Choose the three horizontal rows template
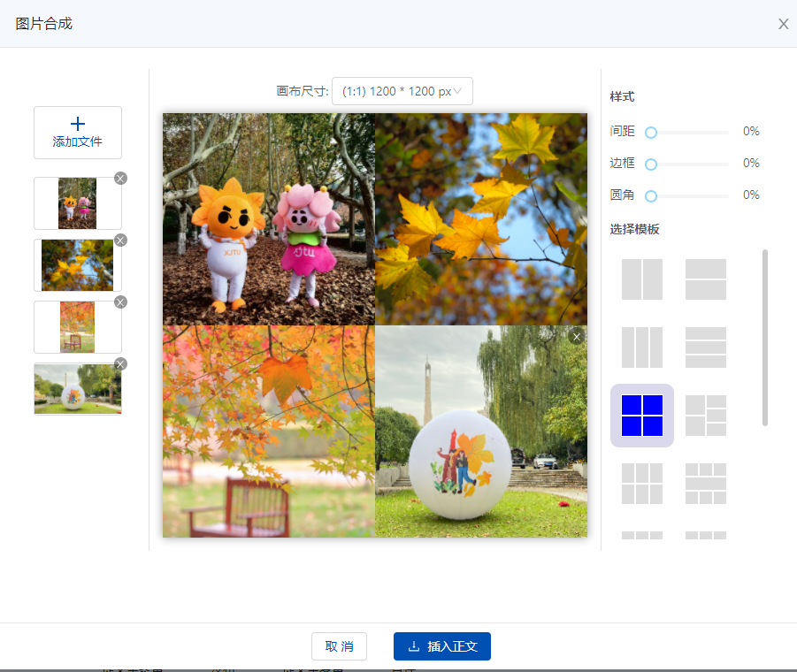The width and height of the screenshot is (797, 672). pyautogui.click(x=706, y=347)
